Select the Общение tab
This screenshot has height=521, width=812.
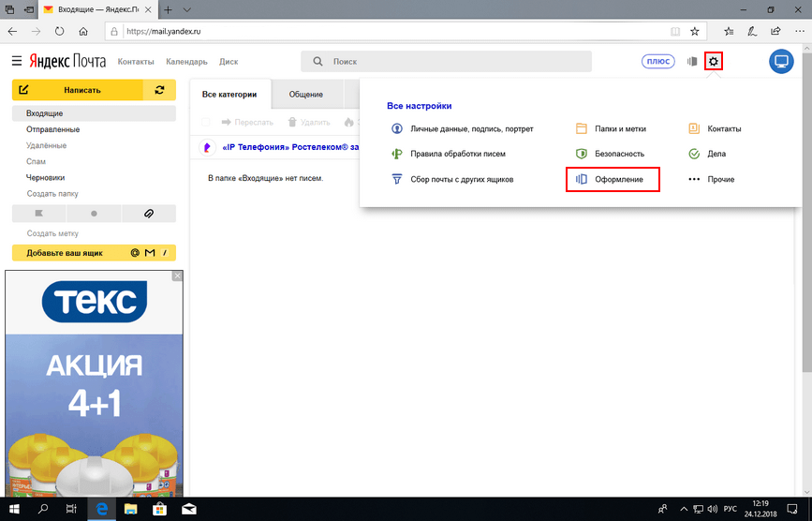pyautogui.click(x=306, y=95)
